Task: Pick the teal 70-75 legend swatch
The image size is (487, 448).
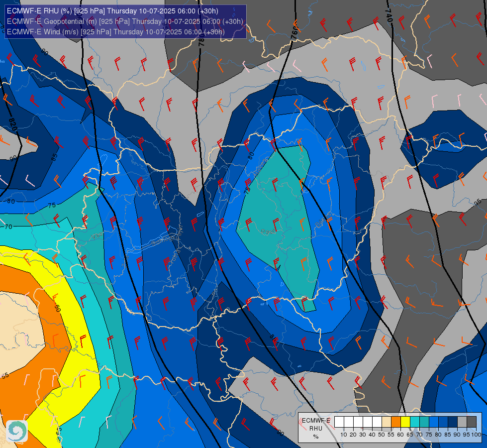Action: 424,422
